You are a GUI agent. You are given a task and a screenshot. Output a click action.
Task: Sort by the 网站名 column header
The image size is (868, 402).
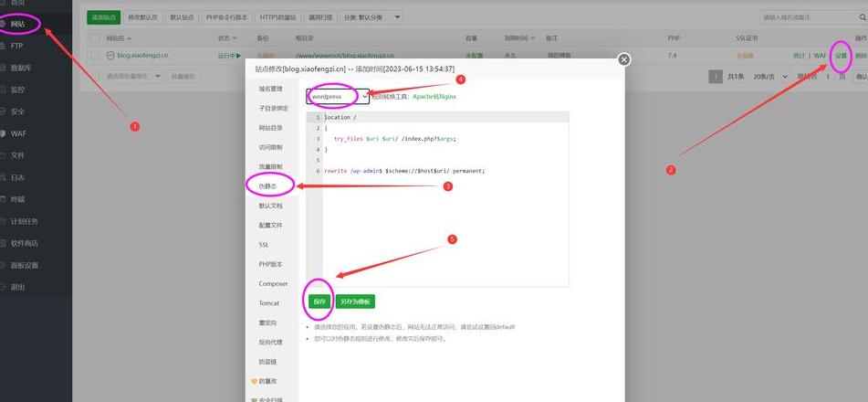[x=119, y=38]
